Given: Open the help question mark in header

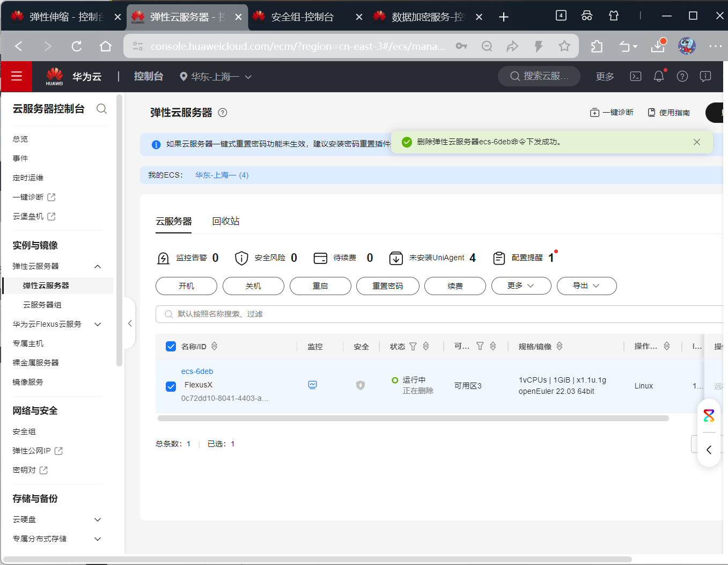Looking at the screenshot, I should point(682,76).
